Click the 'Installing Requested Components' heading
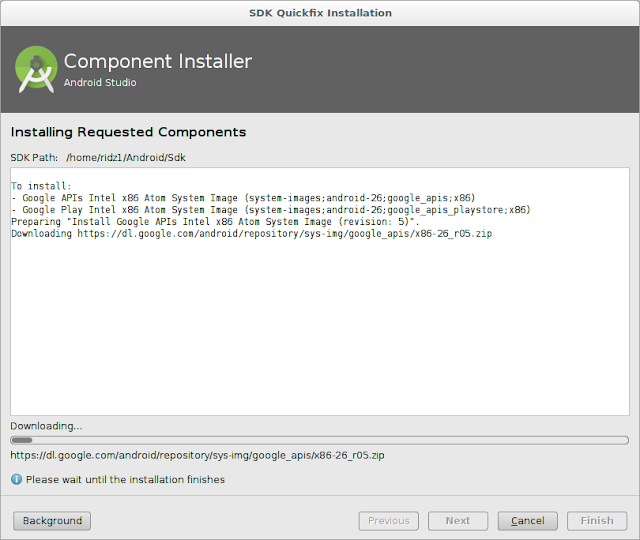640x540 pixels. (128, 132)
